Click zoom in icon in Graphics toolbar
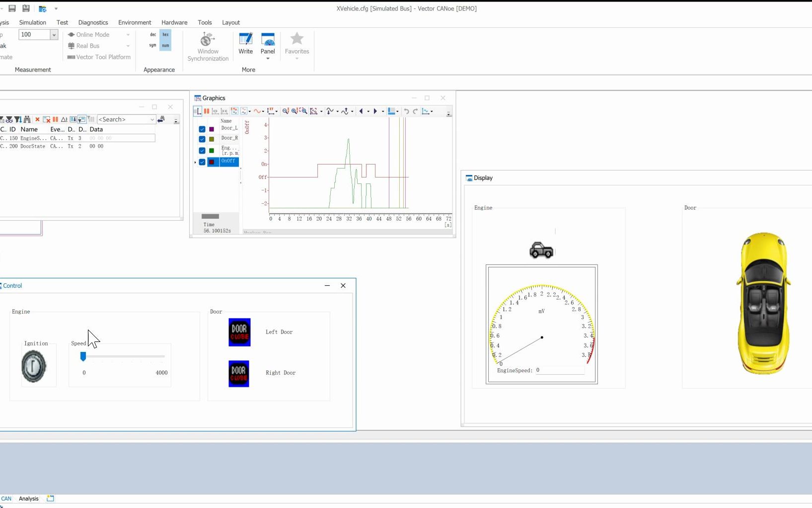812x508 pixels. point(295,111)
